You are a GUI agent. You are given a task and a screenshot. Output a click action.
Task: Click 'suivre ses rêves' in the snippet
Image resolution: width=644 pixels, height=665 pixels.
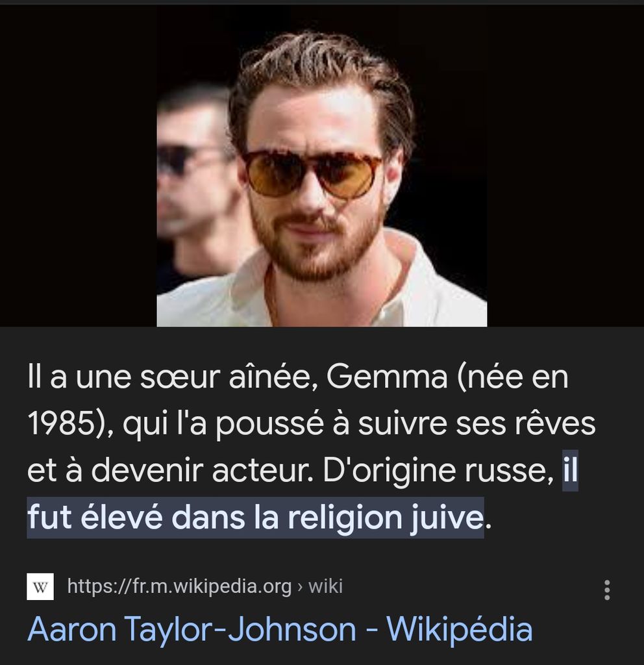click(477, 423)
